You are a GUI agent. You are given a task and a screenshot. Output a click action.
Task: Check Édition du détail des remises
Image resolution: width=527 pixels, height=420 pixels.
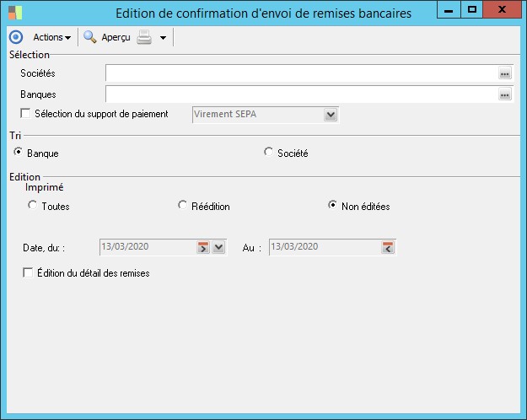click(28, 273)
